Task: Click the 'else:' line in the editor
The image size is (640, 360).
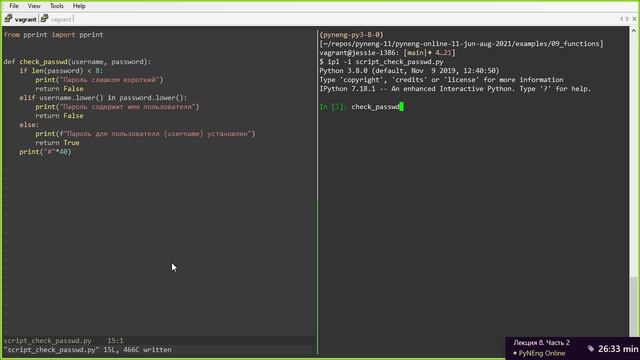Action: coord(29,124)
